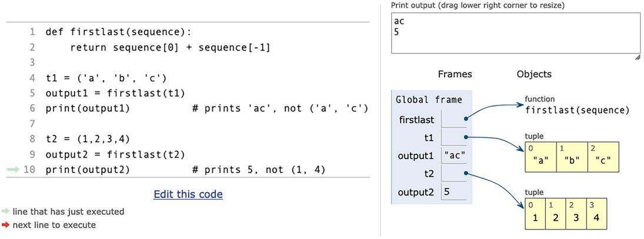Click the firstlast(sequence) function object
644x239 pixels.
click(577, 110)
